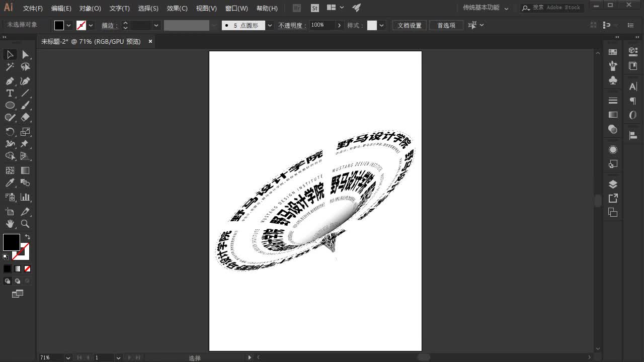The image size is (644, 362).
Task: Select the Curvature tool
Action: tap(25, 81)
